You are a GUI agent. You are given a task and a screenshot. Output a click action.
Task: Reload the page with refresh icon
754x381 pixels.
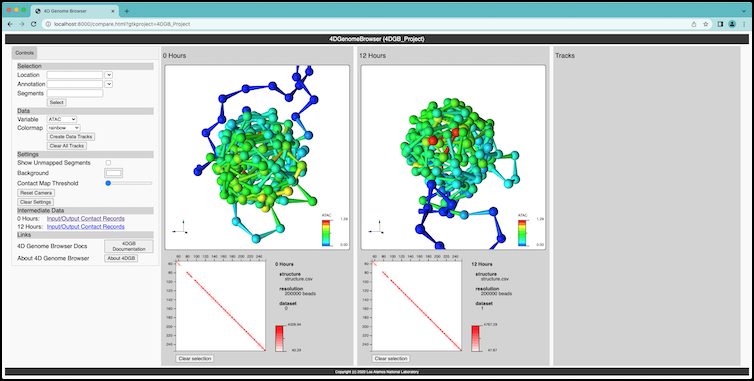[x=34, y=24]
